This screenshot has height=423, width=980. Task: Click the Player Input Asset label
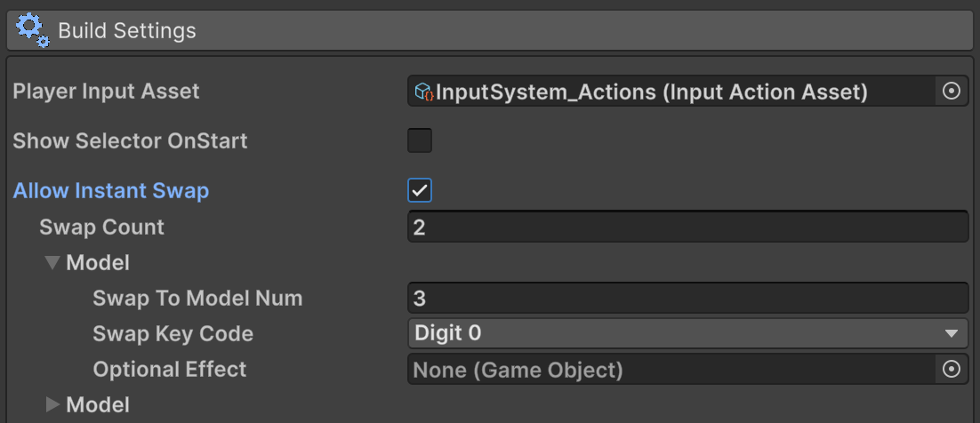(x=106, y=91)
